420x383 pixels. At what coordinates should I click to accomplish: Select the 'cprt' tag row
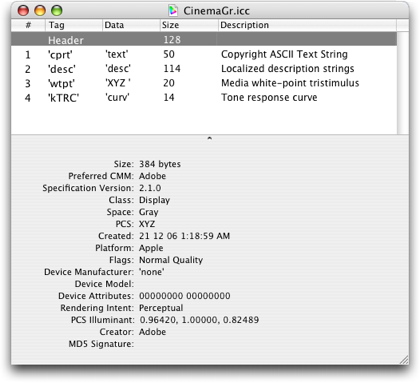click(x=204, y=54)
